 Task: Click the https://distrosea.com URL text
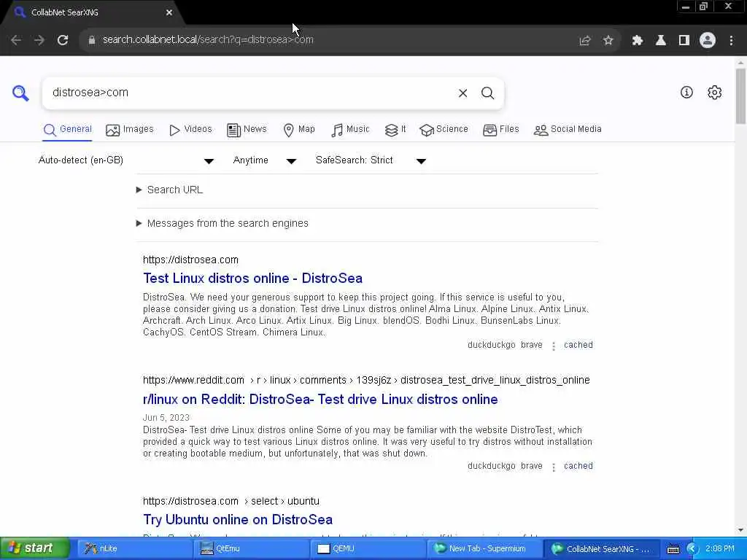[x=190, y=260]
